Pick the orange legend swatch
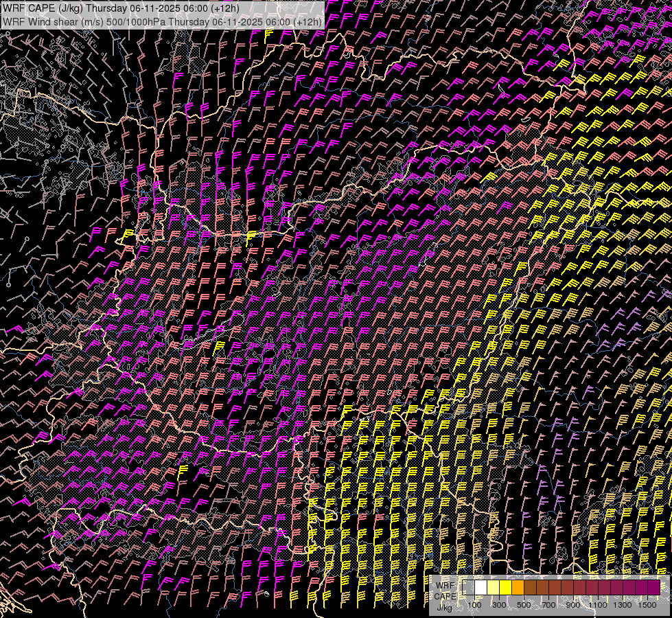This screenshot has height=618, width=672. (518, 587)
